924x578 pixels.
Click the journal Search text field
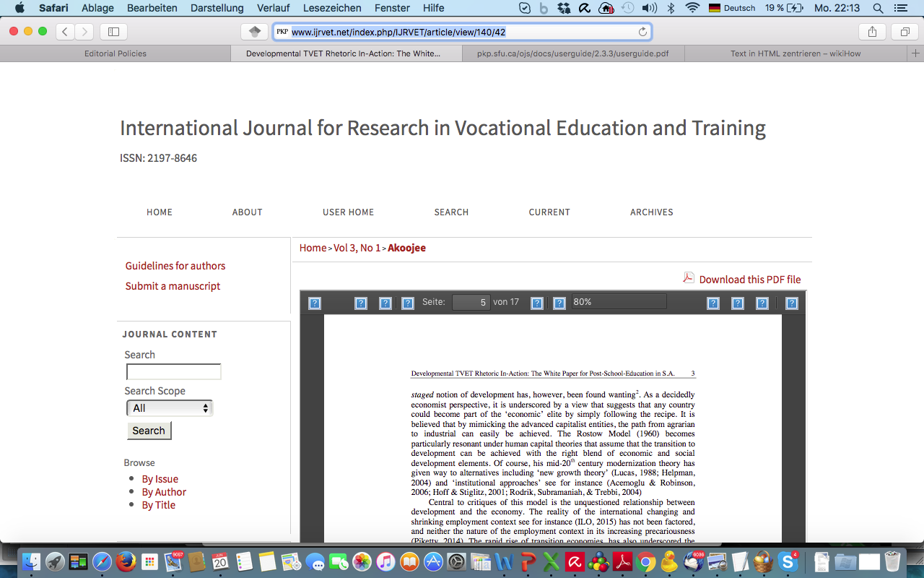174,372
